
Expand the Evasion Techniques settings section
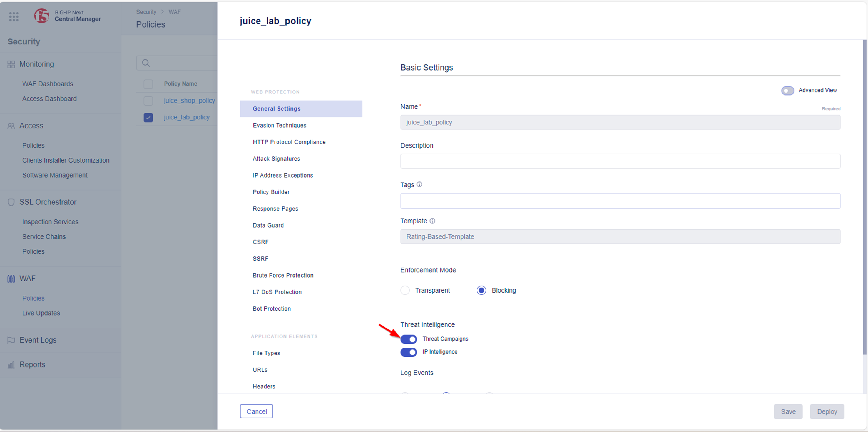click(279, 125)
